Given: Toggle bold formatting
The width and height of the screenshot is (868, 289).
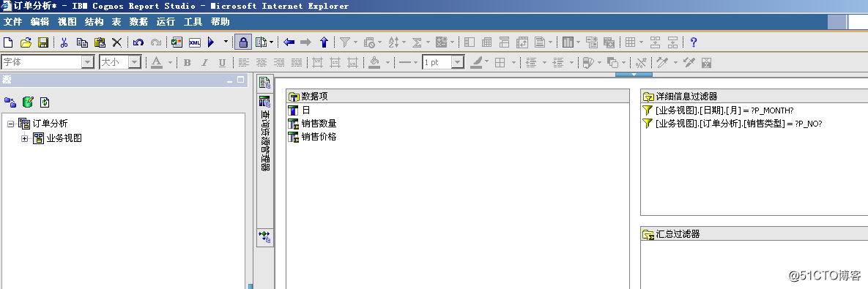Looking at the screenshot, I should click(x=187, y=62).
